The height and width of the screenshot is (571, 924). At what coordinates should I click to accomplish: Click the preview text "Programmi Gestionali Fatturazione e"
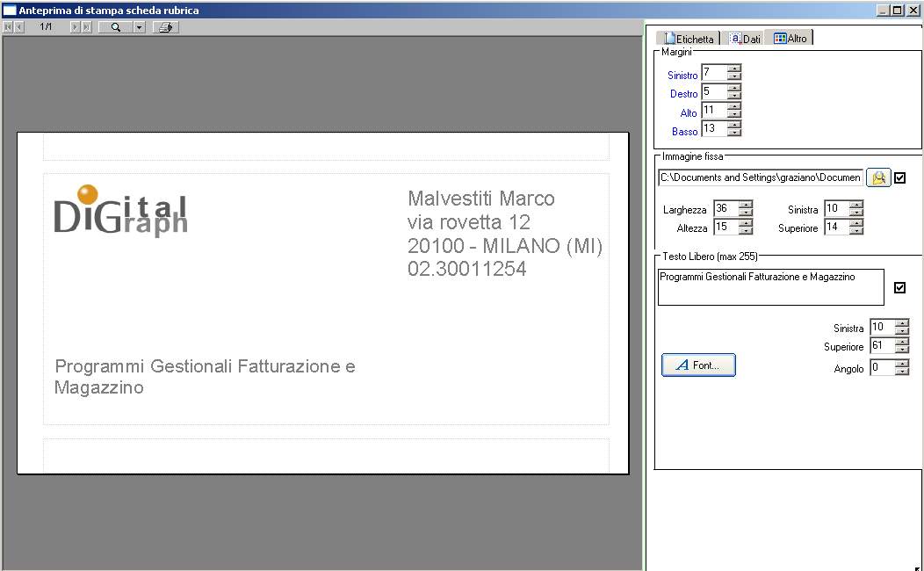(205, 366)
